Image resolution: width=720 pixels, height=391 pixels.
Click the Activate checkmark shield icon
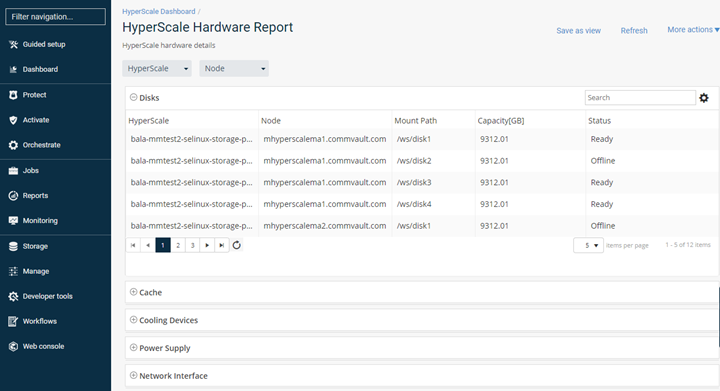[x=13, y=120]
